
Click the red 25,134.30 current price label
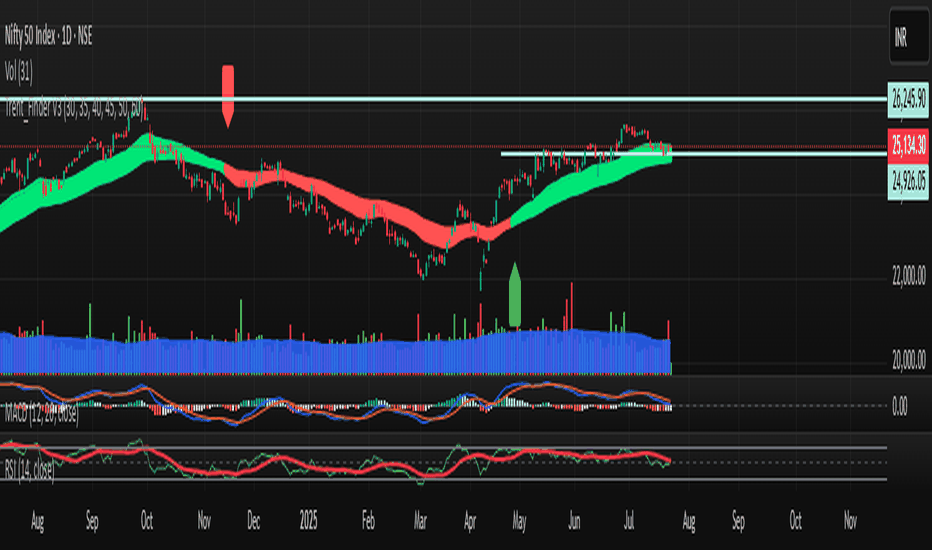[908, 145]
